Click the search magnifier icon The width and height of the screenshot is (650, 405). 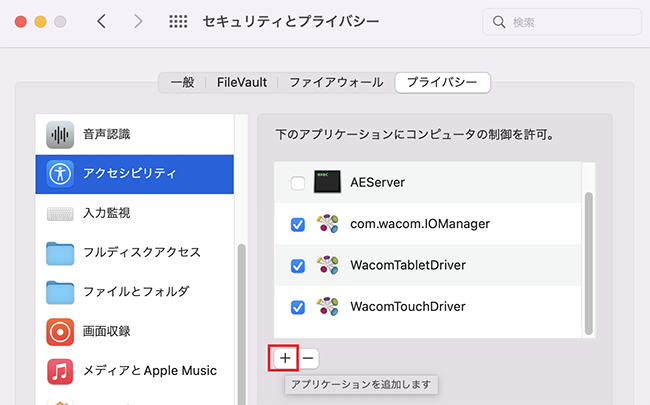(x=499, y=22)
